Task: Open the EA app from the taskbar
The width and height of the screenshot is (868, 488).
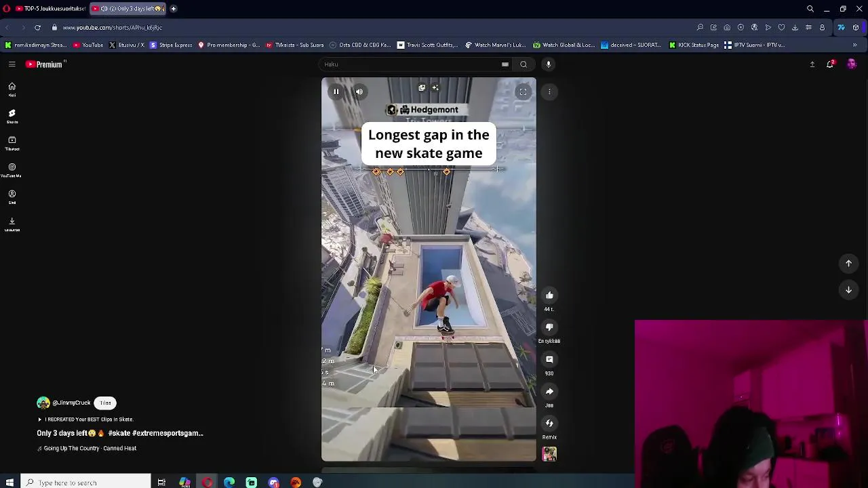Action: coord(296,483)
